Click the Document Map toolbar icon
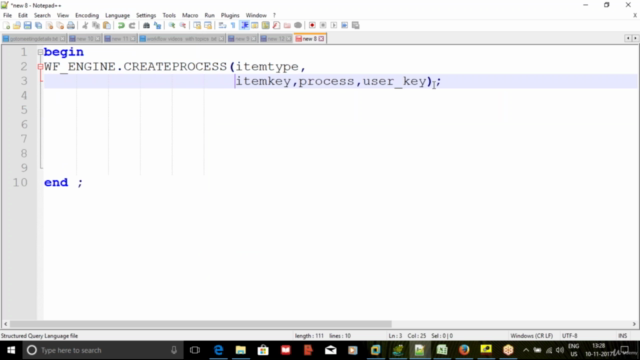This screenshot has width=640, height=360. 266,25
